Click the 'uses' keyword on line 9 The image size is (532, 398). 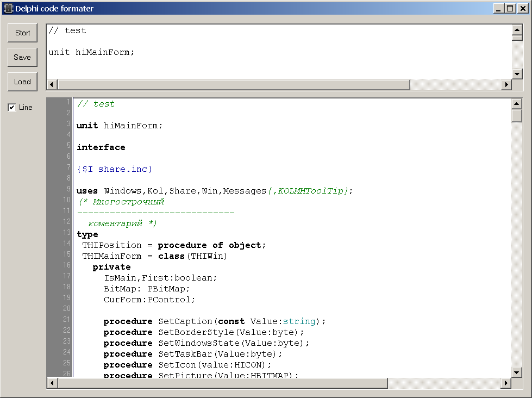(x=87, y=191)
